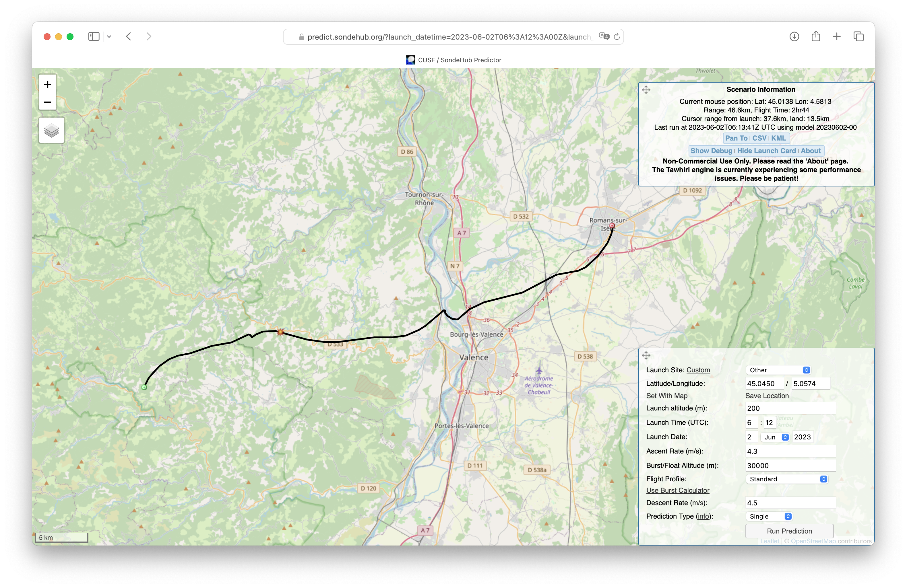Open the launch month dropdown showing Jun
Viewport: 907px width, 588px height.
pos(775,437)
